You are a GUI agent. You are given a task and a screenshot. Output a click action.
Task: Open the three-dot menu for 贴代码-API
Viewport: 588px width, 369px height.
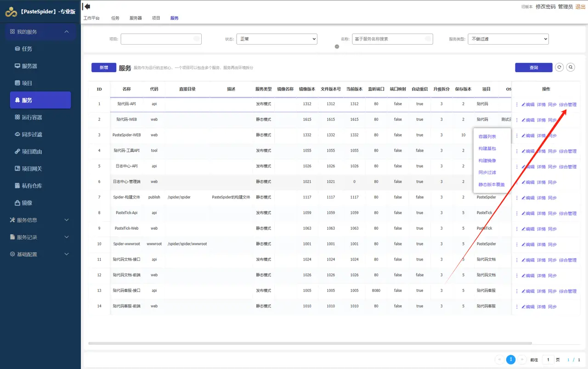[517, 104]
